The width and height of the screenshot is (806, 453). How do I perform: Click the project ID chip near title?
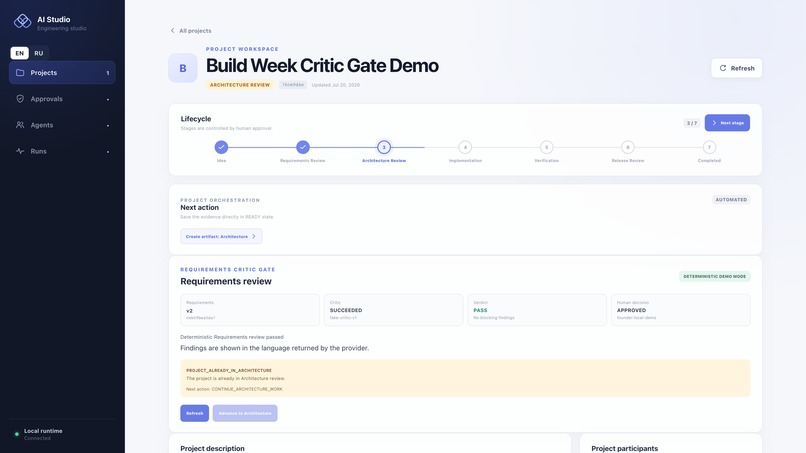(x=292, y=85)
